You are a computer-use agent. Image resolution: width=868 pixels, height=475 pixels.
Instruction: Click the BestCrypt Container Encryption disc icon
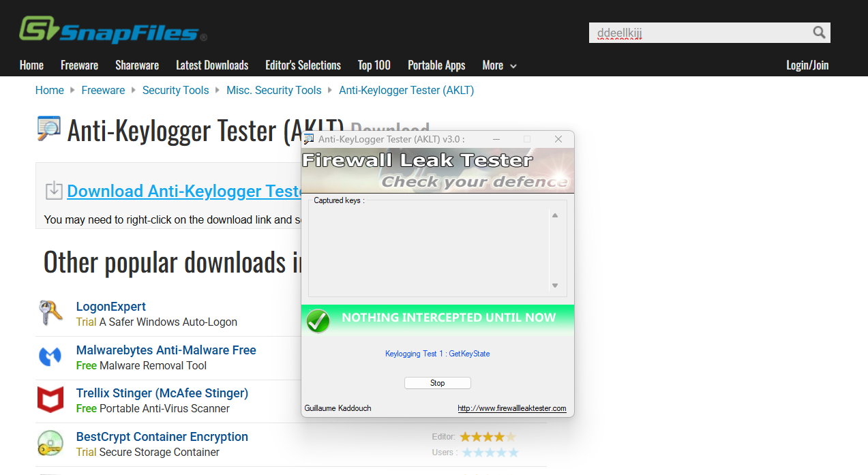[x=50, y=444]
